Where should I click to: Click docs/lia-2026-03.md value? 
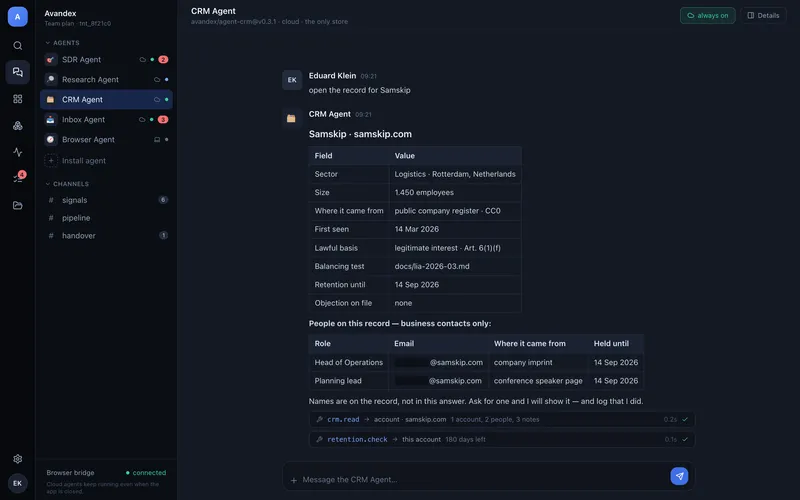(x=432, y=266)
